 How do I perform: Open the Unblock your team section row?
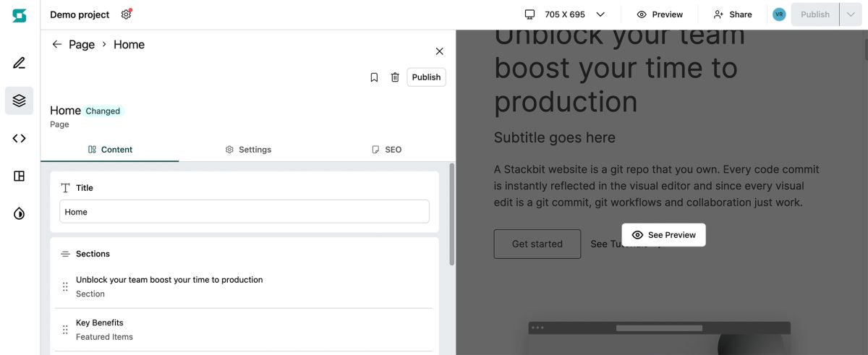coord(244,286)
